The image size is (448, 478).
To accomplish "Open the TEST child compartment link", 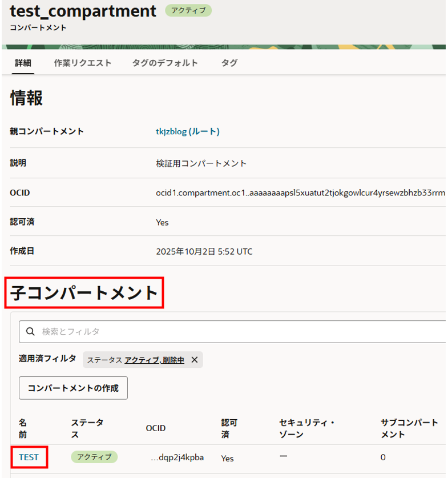I will 29,457.
